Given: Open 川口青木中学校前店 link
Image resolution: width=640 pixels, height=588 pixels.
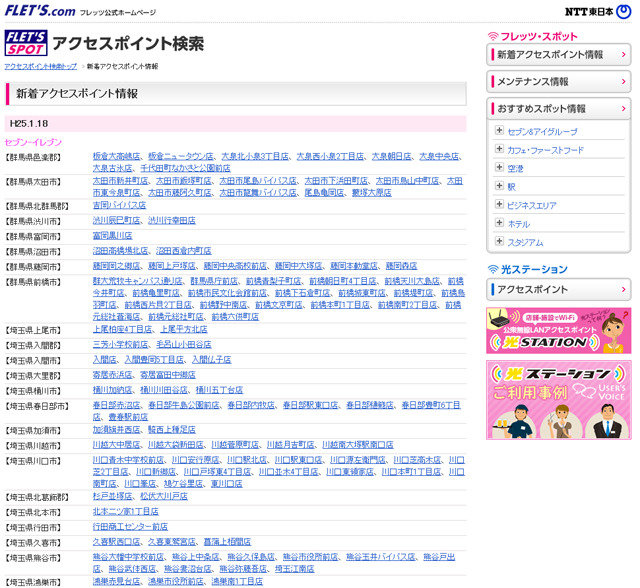Looking at the screenshot, I should (x=129, y=460).
